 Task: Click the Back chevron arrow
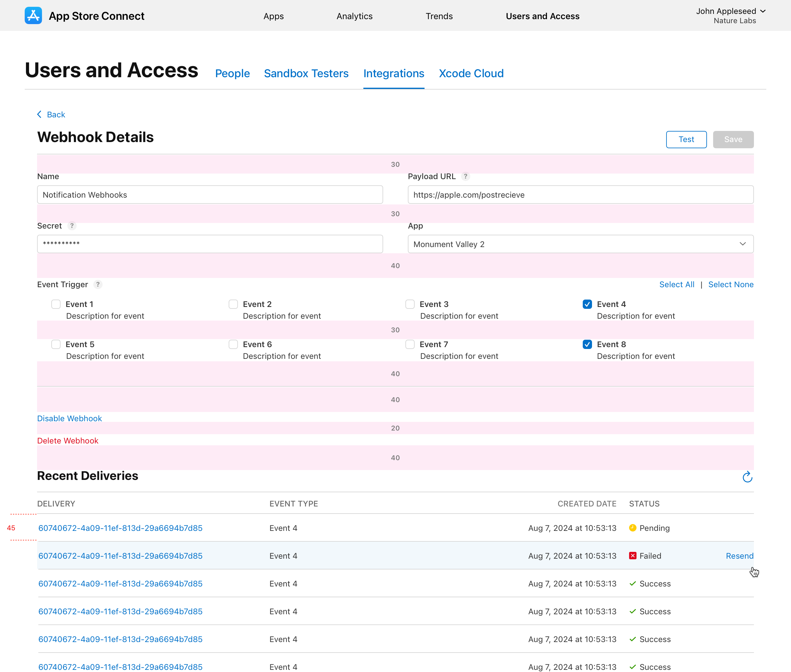(39, 115)
